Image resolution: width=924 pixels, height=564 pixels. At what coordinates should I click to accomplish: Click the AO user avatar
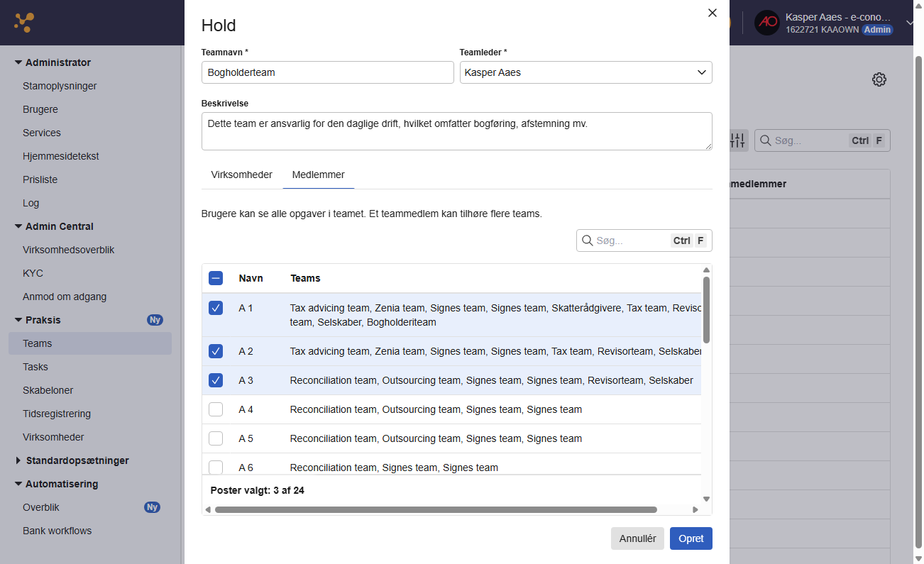[766, 23]
